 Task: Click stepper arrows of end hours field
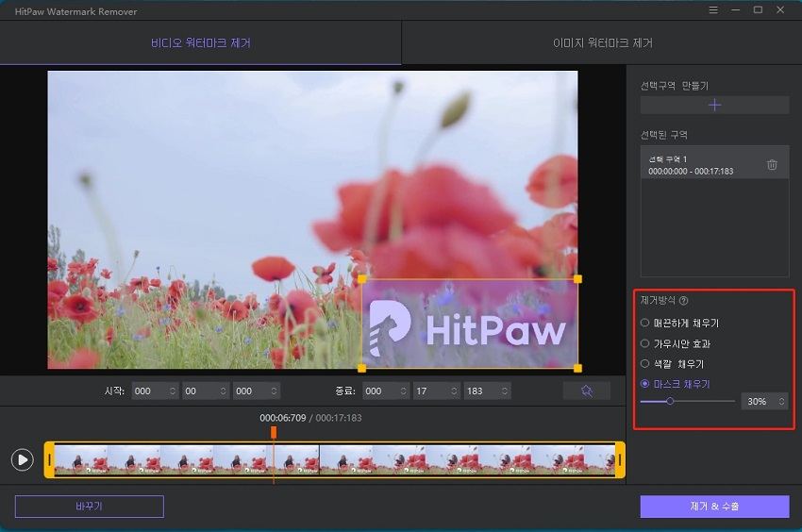coord(404,391)
